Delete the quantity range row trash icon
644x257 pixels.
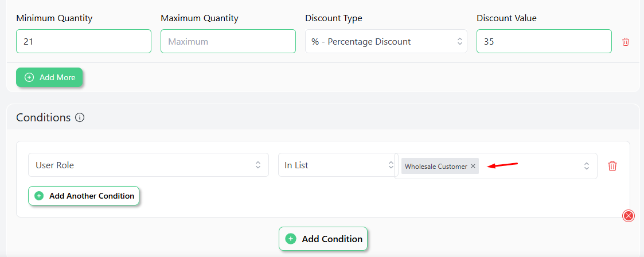pyautogui.click(x=626, y=41)
